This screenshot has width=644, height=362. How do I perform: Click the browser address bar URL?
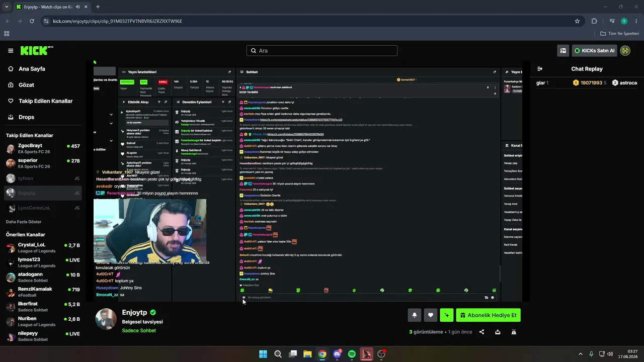click(x=117, y=21)
